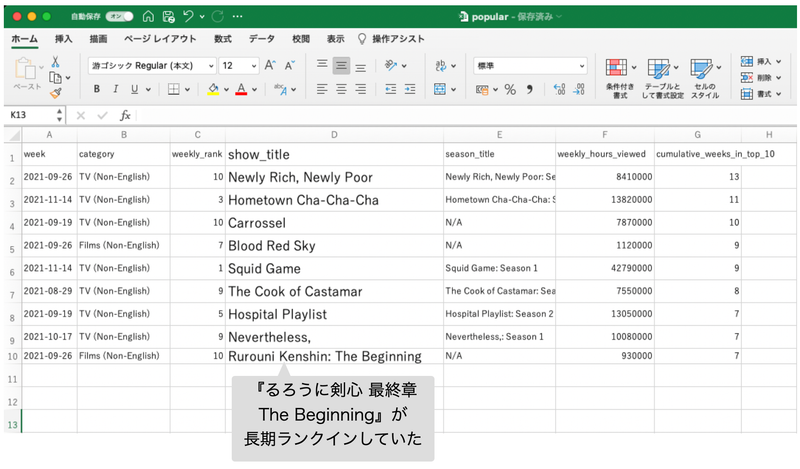Image resolution: width=800 pixels, height=469 pixels.
Task: Click the Format Painter brush icon
Action: pyautogui.click(x=55, y=93)
